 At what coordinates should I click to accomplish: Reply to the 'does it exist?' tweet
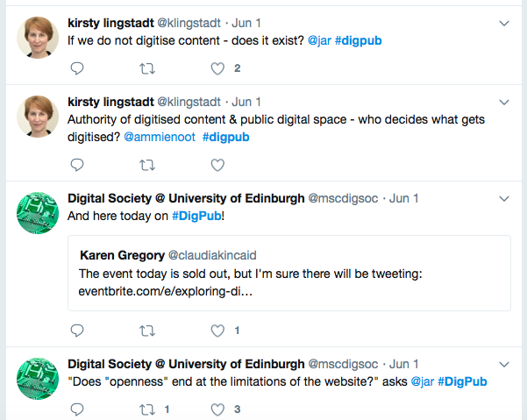pos(77,68)
